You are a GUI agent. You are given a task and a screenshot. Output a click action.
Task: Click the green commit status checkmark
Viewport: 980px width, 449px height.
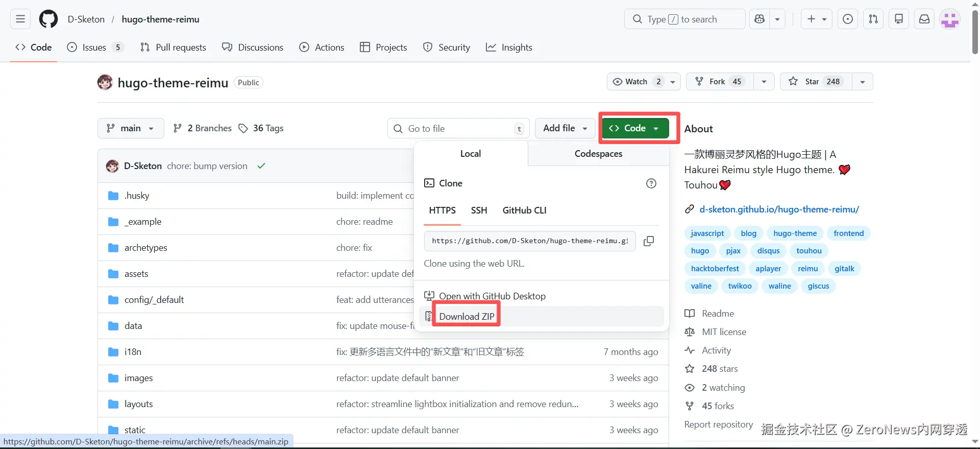point(261,166)
